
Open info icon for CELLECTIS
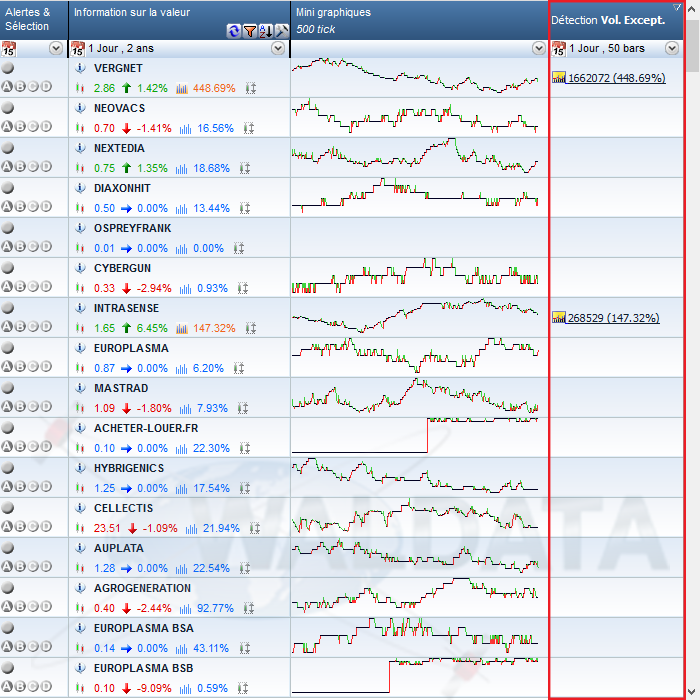pyautogui.click(x=80, y=508)
